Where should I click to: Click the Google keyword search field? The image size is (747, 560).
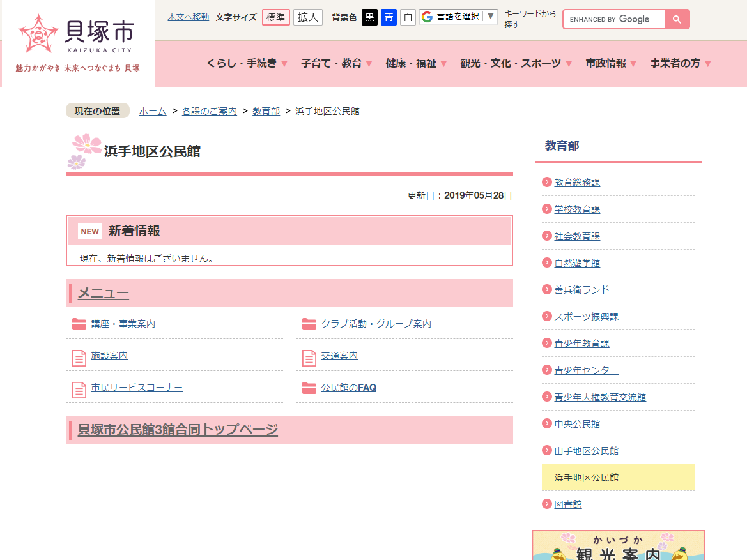click(x=613, y=20)
